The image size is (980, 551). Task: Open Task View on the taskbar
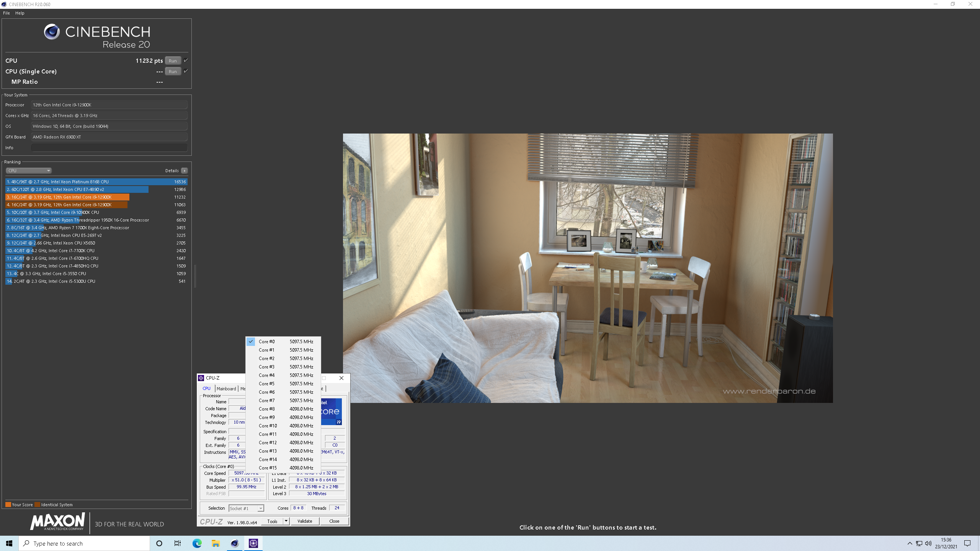coord(178,543)
